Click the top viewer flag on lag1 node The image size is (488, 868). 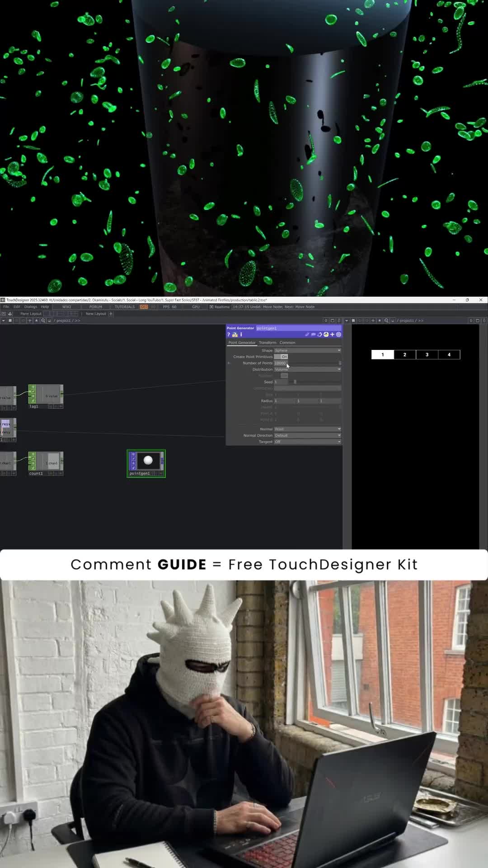[x=33, y=387]
